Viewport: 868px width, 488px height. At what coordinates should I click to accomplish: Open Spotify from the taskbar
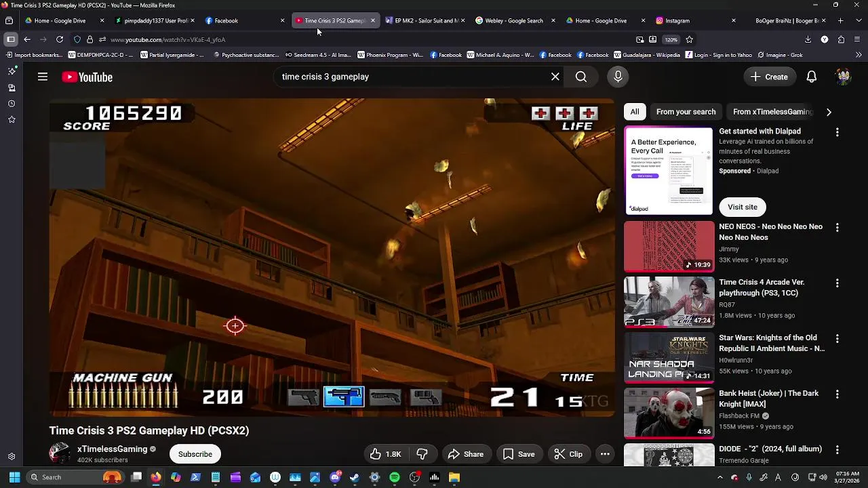point(395,477)
